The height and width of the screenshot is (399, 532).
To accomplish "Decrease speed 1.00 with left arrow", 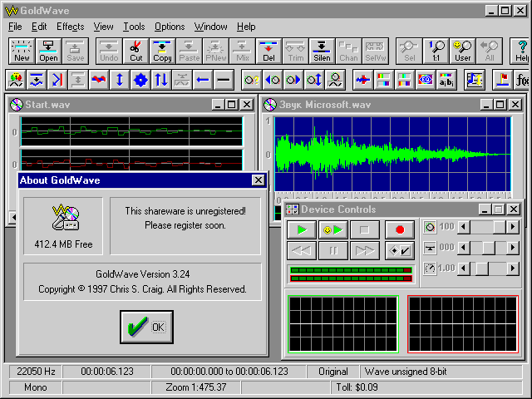I will click(x=464, y=268).
